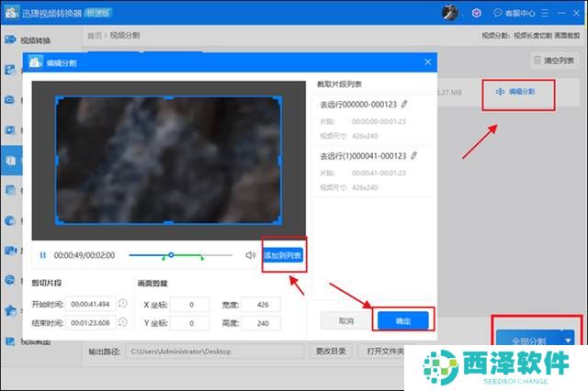Select the clip 去逛行(1)000041-000123 in list
This screenshot has height=391, width=588.
[x=374, y=171]
